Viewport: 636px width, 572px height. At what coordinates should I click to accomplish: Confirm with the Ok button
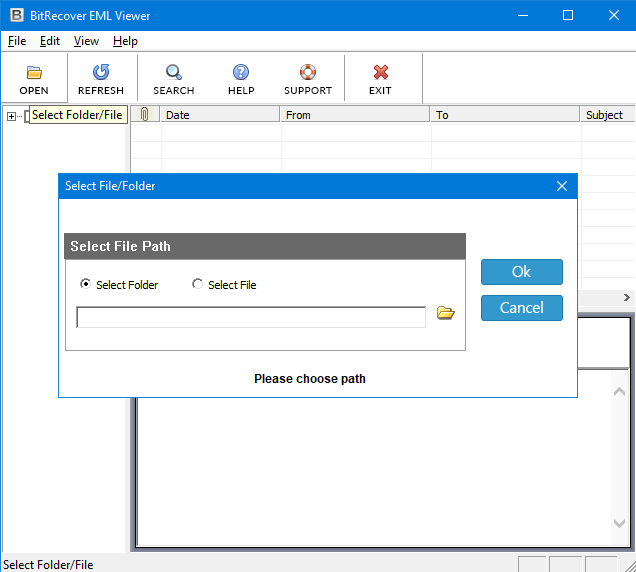pyautogui.click(x=522, y=272)
